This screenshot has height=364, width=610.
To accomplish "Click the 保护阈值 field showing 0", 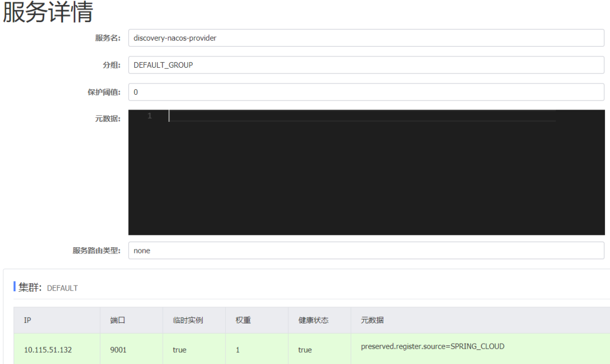I will click(x=366, y=92).
